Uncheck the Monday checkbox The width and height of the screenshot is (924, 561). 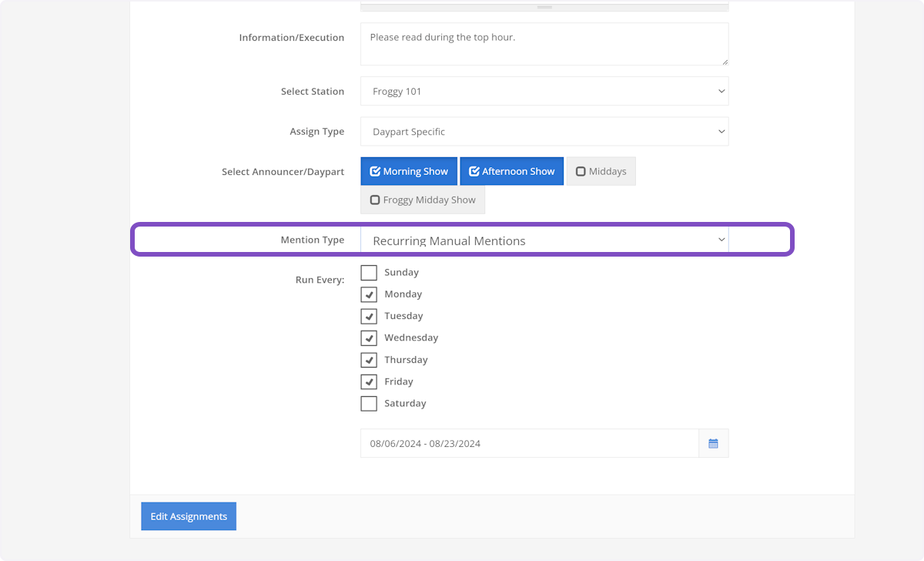coord(369,294)
